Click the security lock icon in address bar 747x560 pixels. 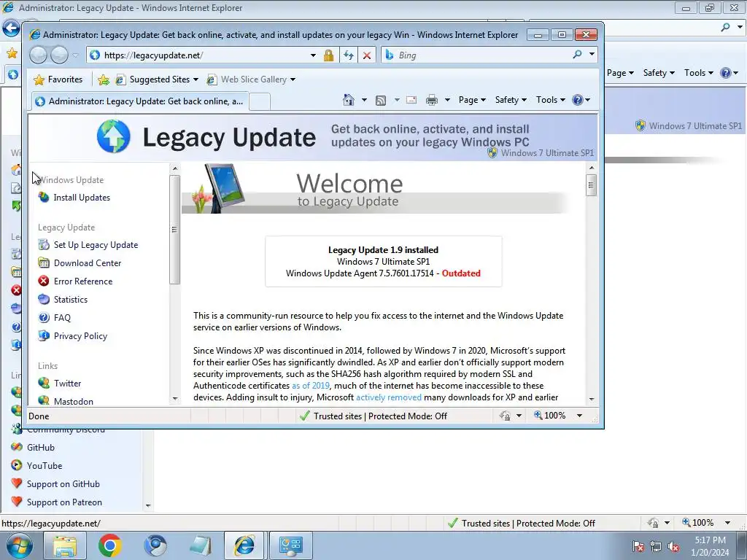tap(329, 55)
